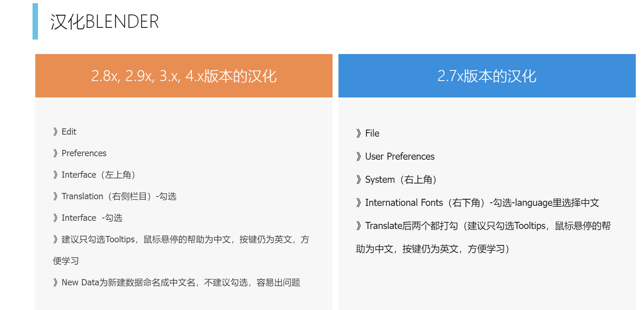Click the 》Preferences step in left column

coord(80,153)
